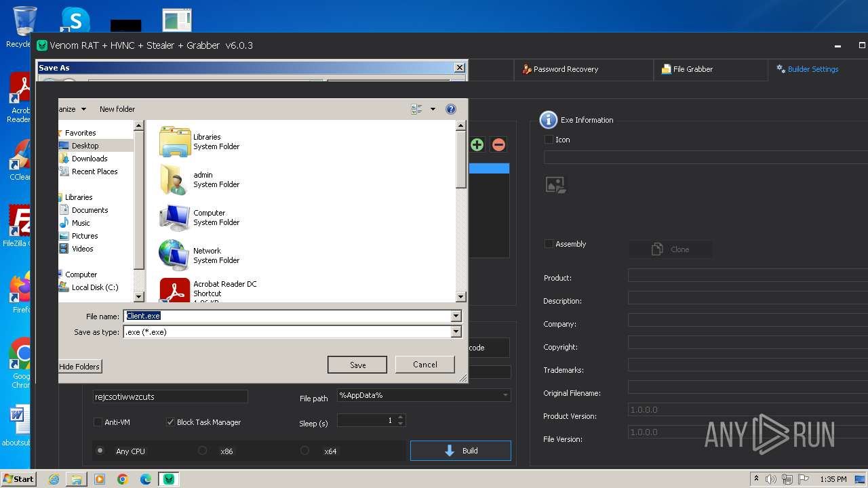Click Venom RAT taskbar icon
The image size is (868, 488).
tap(168, 479)
